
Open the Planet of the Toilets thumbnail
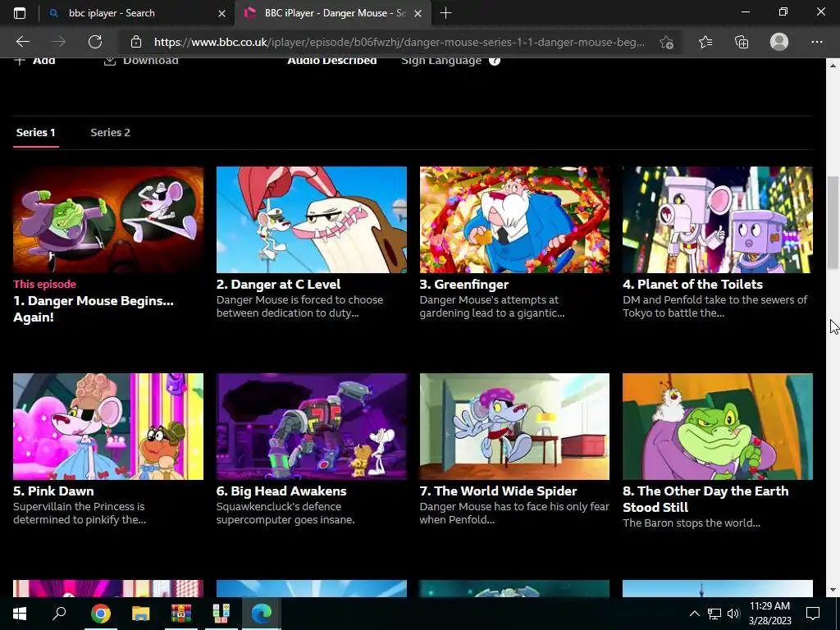point(718,220)
